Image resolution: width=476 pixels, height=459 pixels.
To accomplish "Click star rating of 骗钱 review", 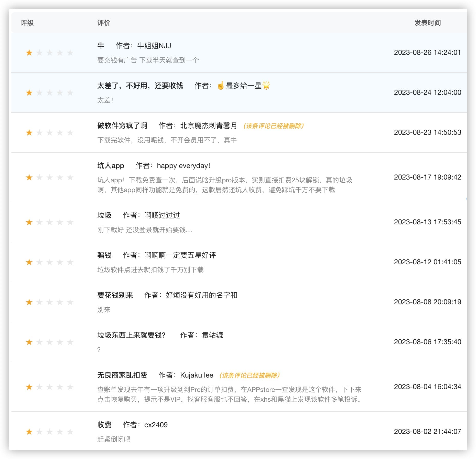I will 50,262.
